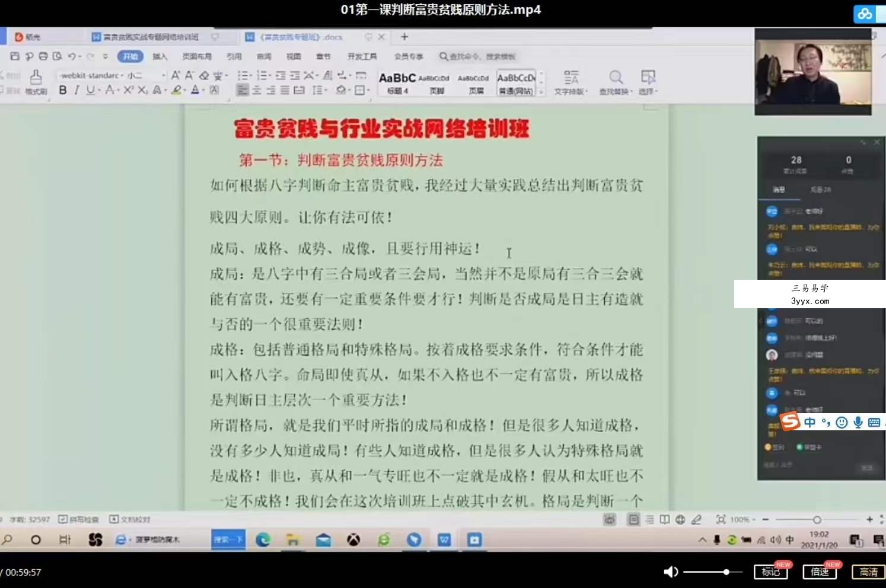Viewport: 886px width, 588px height.
Task: Increase paragraph indent
Action: [x=295, y=75]
